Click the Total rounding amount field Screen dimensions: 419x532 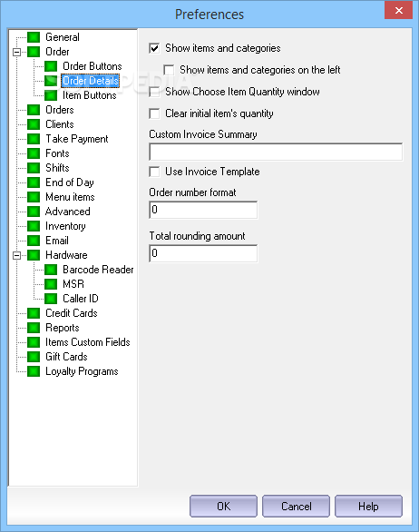coord(203,253)
